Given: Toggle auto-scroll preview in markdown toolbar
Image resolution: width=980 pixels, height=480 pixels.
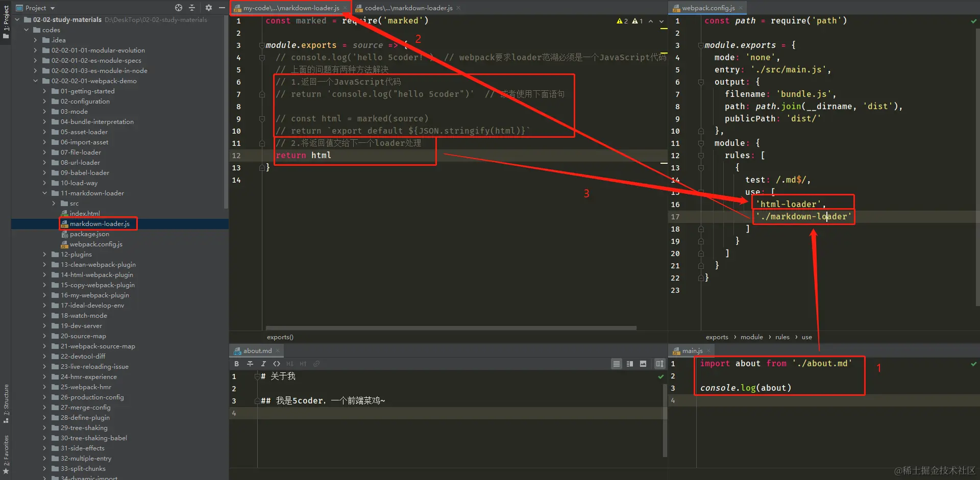Looking at the screenshot, I should click(x=659, y=364).
